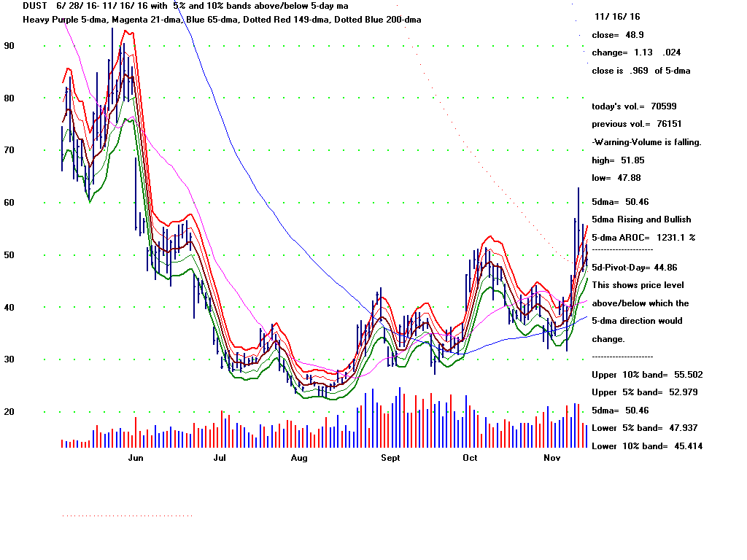Image resolution: width=747 pixels, height=560 pixels.
Task: Click the 5dma Rising and Bullish status
Action: click(641, 219)
